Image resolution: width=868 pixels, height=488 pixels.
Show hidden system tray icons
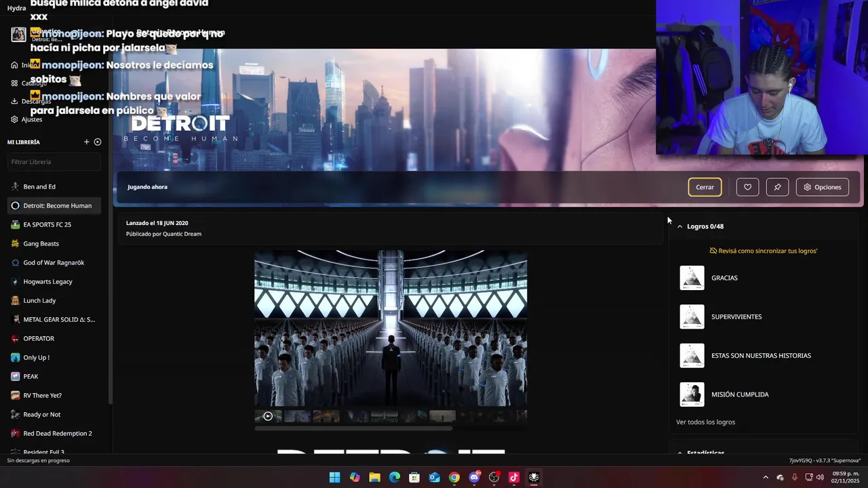766,477
